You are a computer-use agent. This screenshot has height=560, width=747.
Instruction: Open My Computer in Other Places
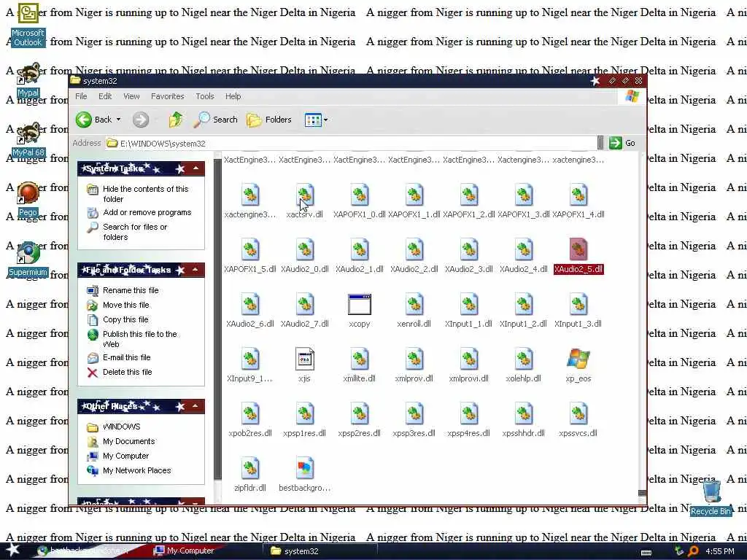[125, 456]
